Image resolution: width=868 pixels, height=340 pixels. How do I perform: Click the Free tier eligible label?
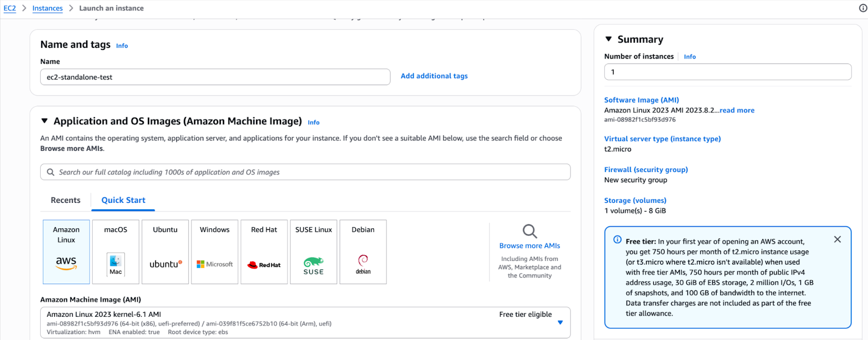pos(525,315)
